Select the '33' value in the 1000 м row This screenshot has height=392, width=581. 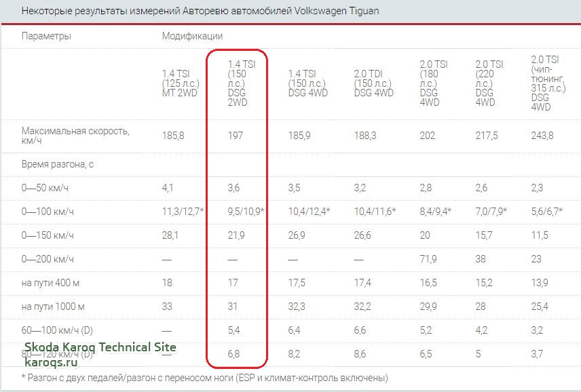pos(167,307)
